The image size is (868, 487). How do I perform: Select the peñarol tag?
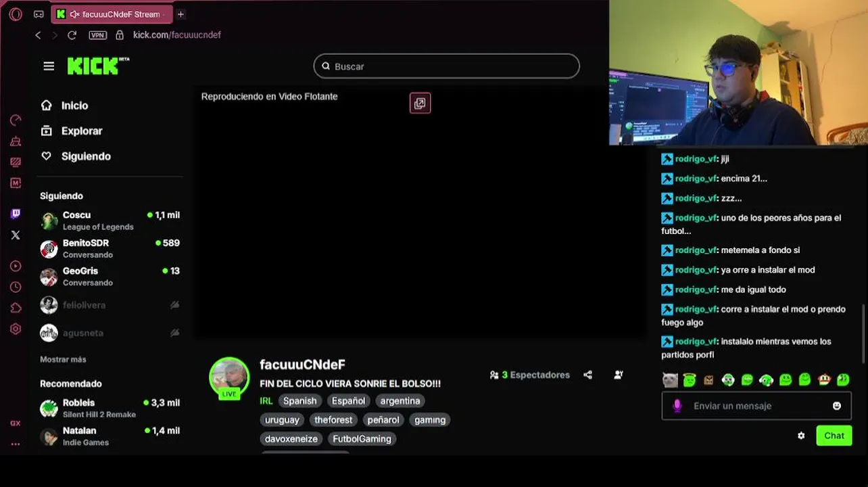tap(383, 420)
